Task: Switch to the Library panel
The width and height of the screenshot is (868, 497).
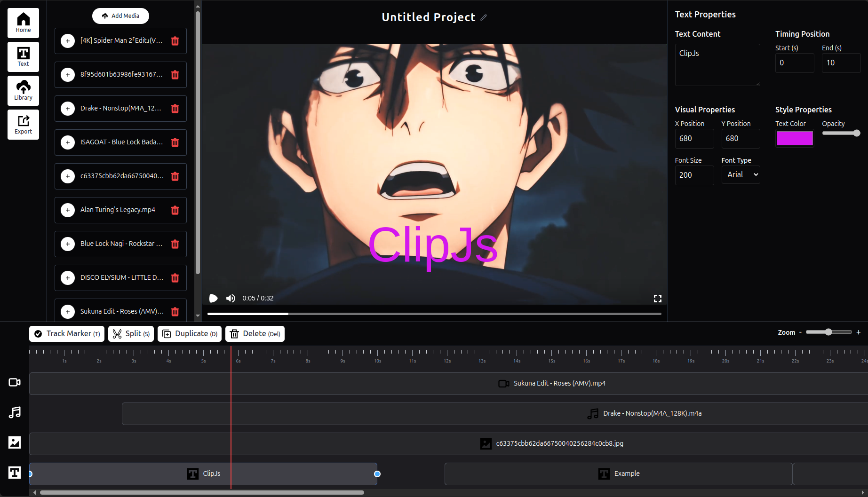Action: point(23,91)
